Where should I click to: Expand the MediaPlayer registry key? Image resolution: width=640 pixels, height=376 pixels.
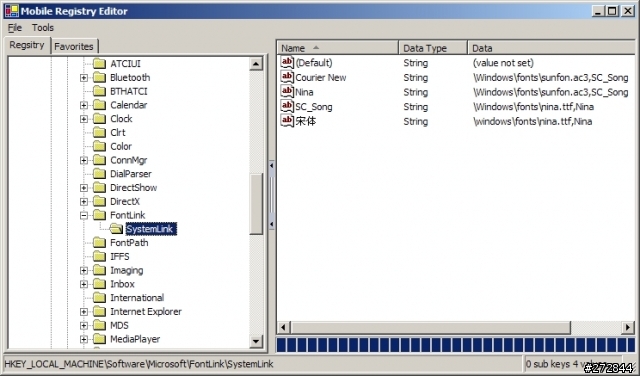point(84,339)
